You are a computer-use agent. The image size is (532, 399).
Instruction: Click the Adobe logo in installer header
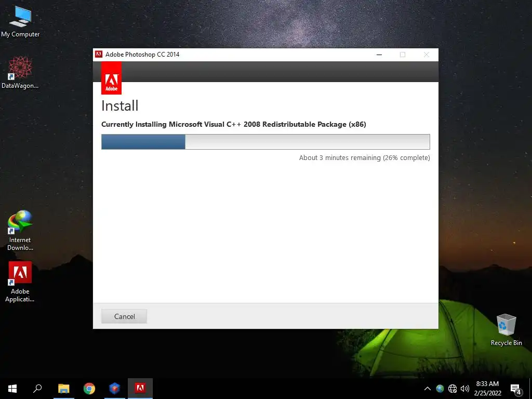pos(111,78)
